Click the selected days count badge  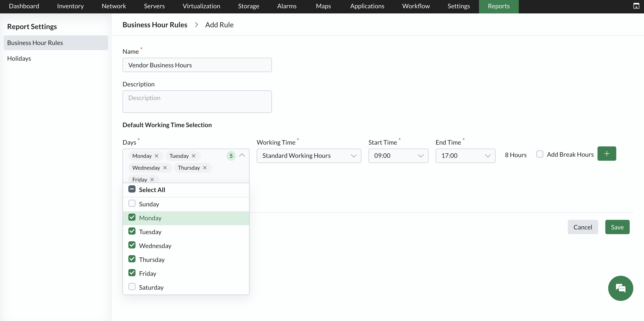231,156
